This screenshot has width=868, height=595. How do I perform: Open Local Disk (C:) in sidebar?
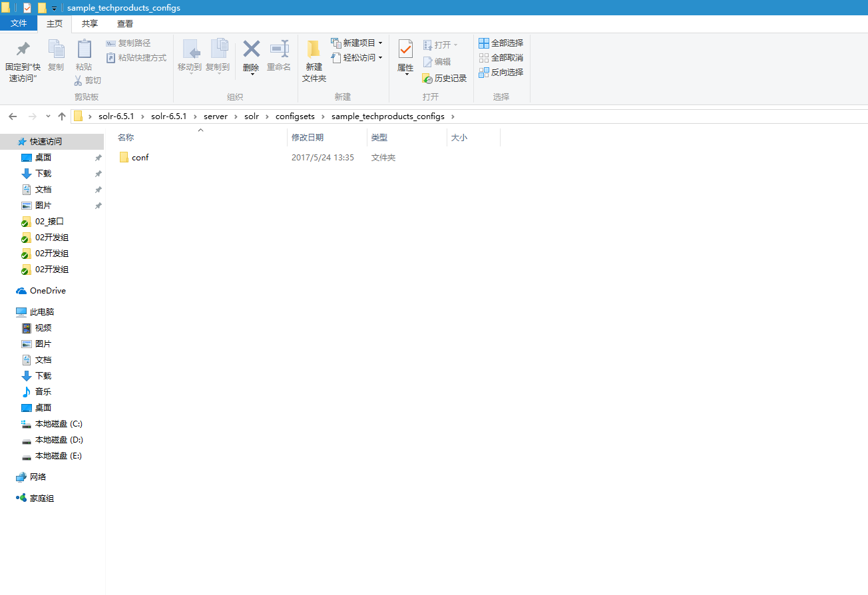point(52,424)
